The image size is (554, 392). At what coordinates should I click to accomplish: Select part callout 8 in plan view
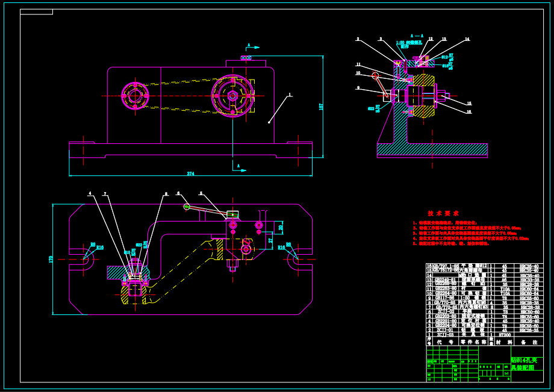166,193
